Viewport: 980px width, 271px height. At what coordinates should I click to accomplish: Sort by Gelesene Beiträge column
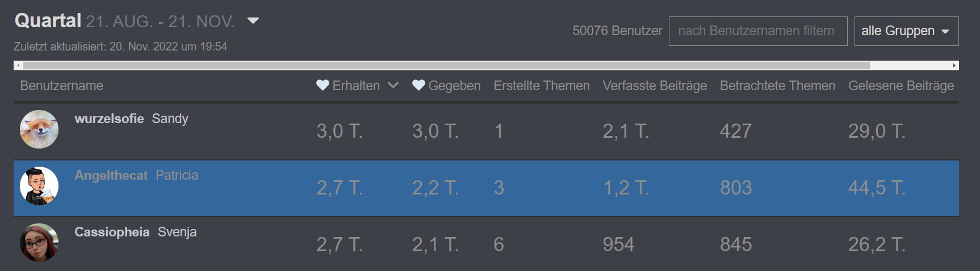(901, 86)
